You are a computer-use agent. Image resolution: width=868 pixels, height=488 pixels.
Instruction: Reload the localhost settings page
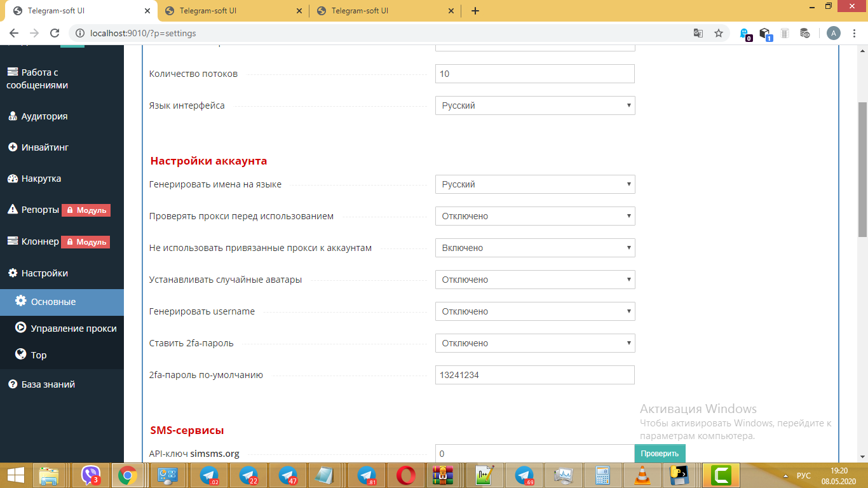(55, 33)
